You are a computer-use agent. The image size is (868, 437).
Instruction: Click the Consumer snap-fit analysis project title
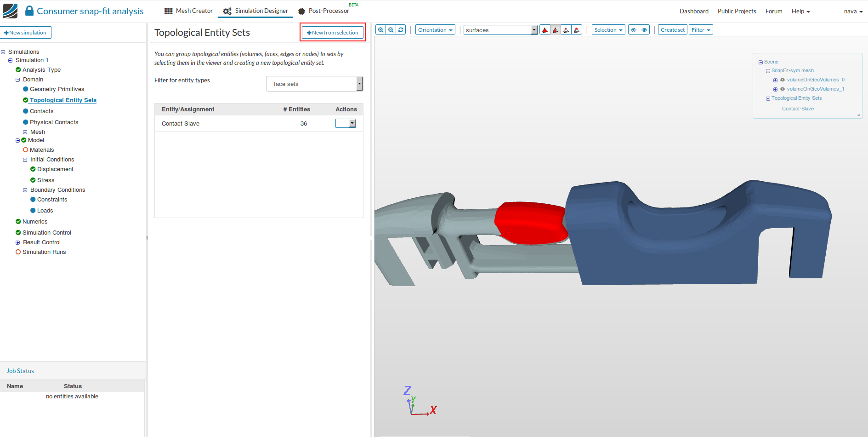point(90,11)
